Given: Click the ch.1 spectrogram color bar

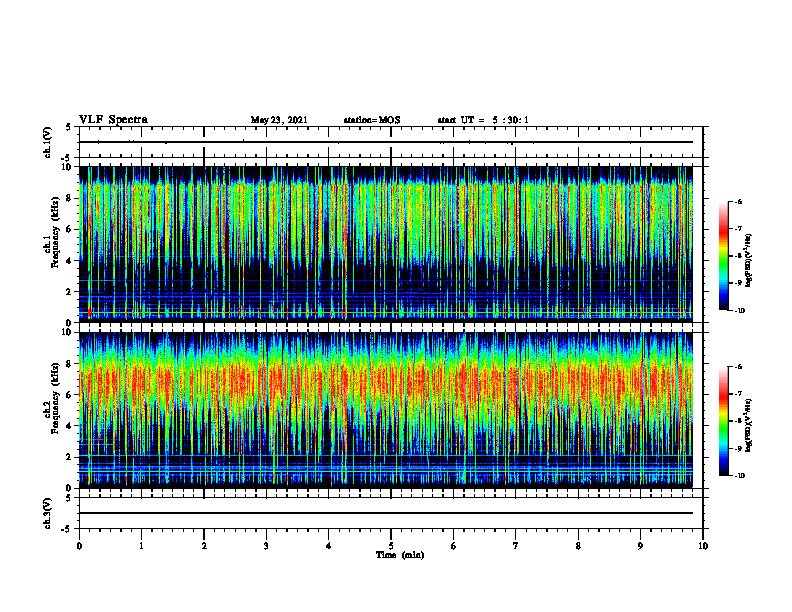Looking at the screenshot, I should (x=724, y=256).
